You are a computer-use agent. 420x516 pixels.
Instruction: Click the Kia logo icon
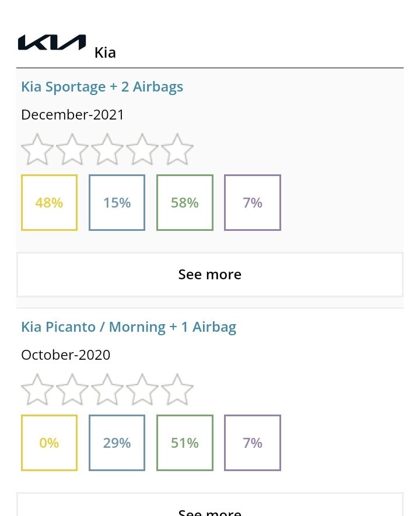52,43
